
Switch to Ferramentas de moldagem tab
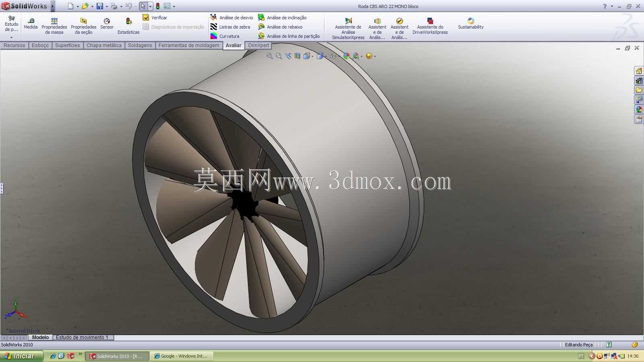(189, 45)
